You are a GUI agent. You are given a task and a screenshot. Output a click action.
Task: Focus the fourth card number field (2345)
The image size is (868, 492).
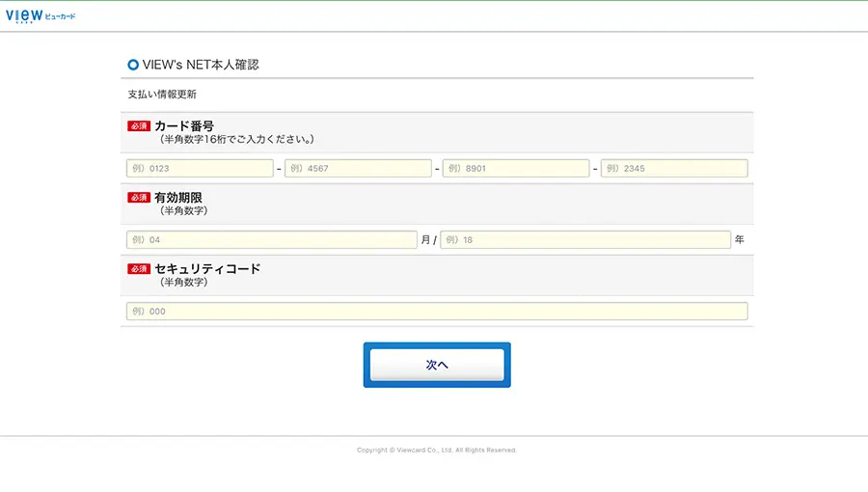674,168
